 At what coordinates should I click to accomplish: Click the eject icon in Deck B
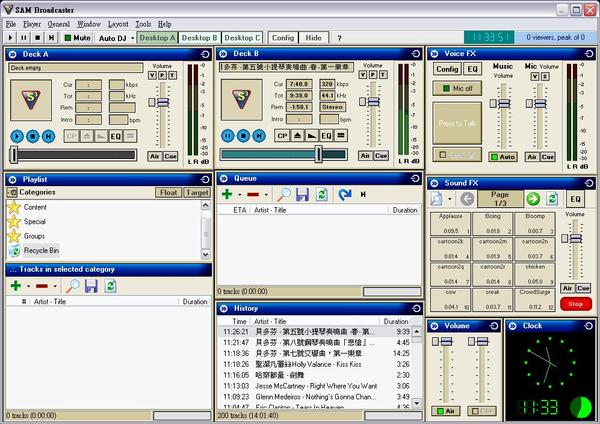click(x=297, y=135)
